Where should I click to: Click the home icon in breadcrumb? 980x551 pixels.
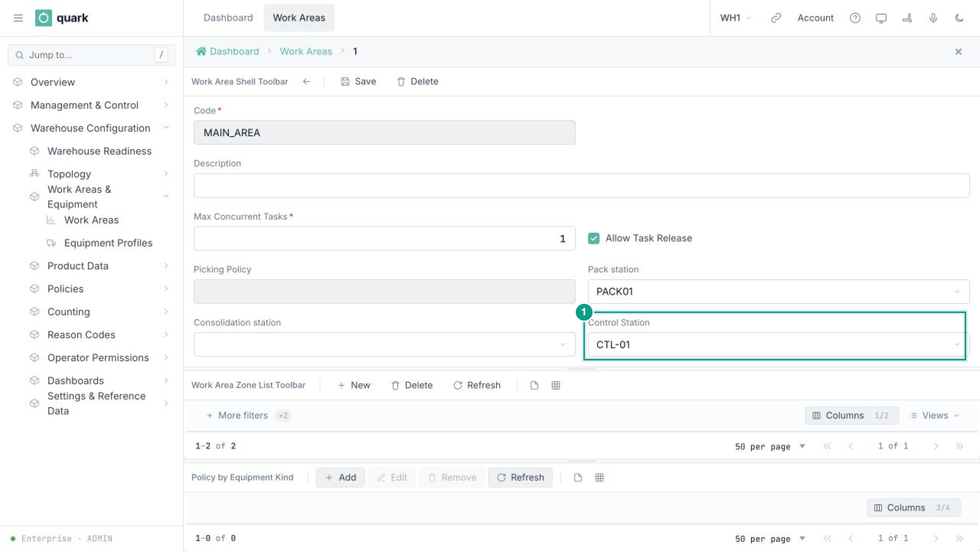tap(201, 51)
